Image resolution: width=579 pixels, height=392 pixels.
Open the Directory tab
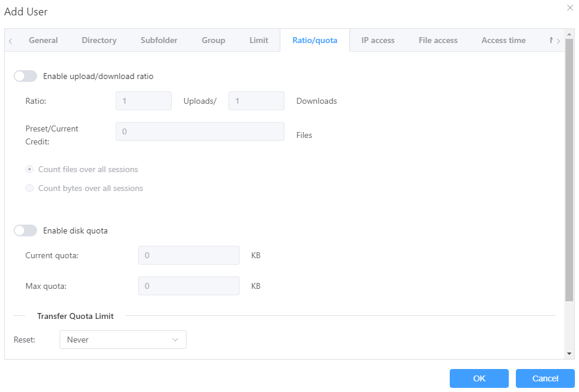(x=99, y=40)
